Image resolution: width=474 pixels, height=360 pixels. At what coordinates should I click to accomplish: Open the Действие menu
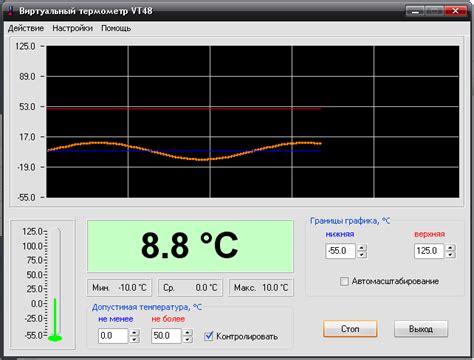point(26,28)
